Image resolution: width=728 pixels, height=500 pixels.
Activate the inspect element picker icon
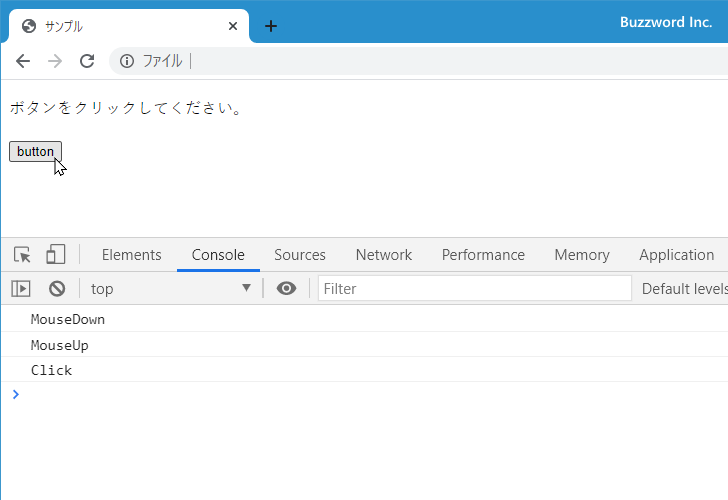22,255
